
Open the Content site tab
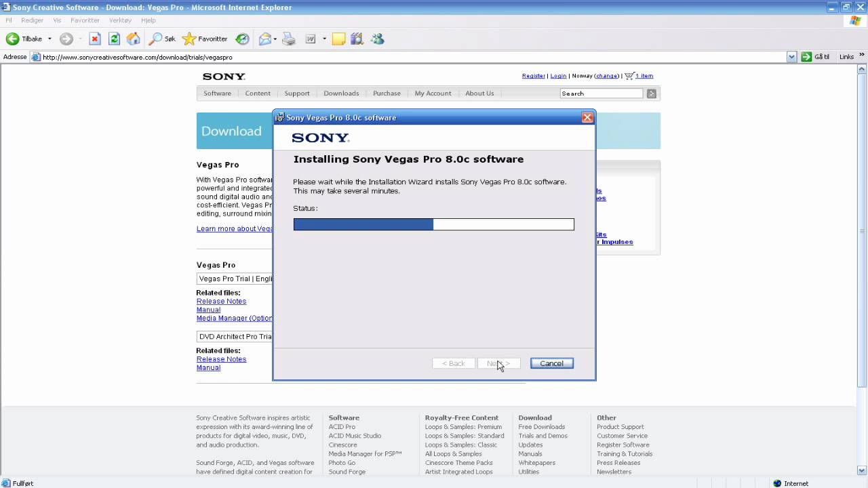coord(258,94)
